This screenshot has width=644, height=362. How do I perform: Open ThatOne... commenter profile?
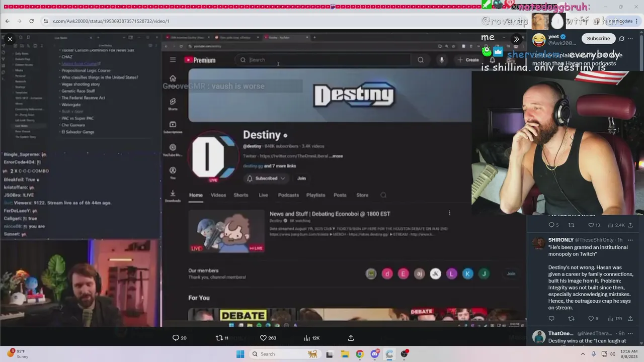coord(560,333)
